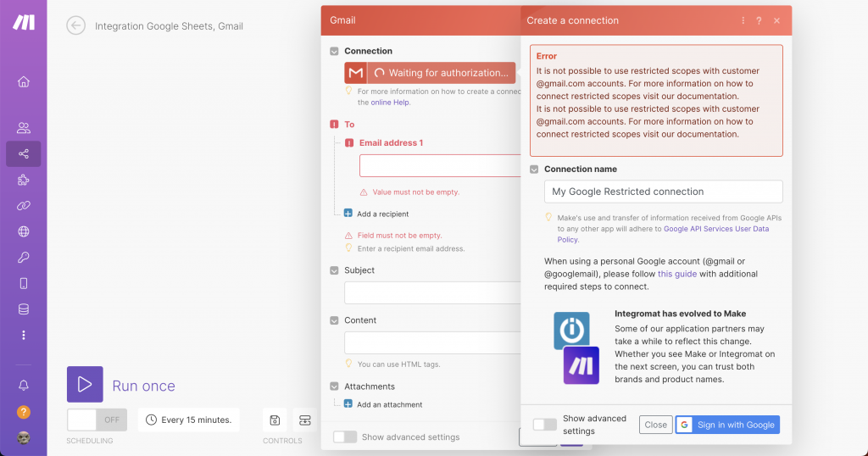
Task: Close the Create a connection dialog
Action: click(776, 20)
